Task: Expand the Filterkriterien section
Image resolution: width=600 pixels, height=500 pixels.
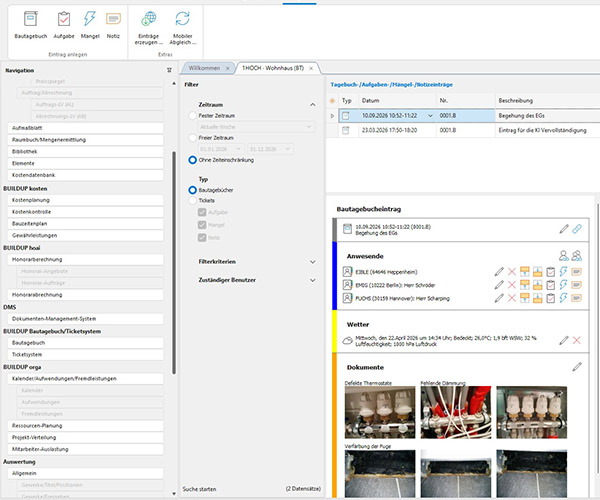Action: click(x=313, y=262)
